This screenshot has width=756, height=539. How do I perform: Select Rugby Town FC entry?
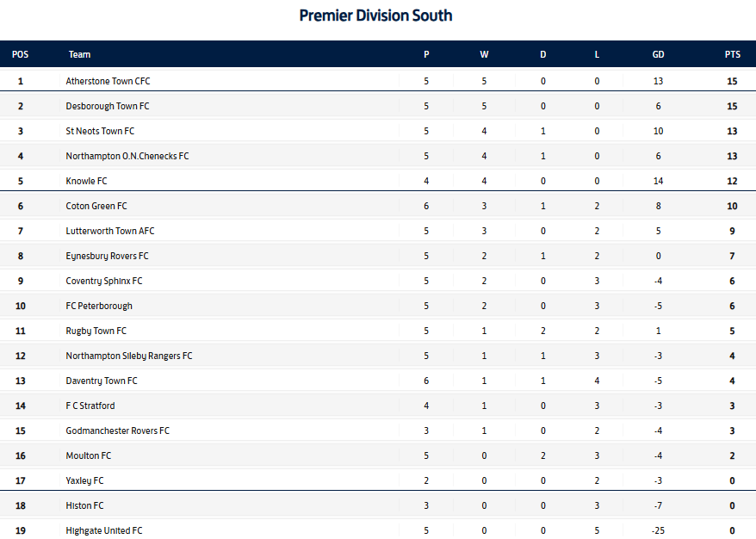[96, 331]
